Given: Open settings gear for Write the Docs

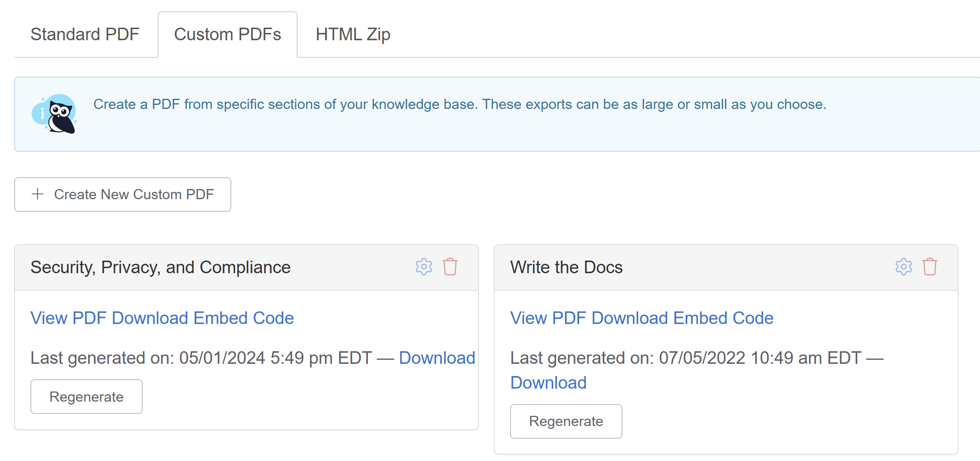Looking at the screenshot, I should [x=903, y=267].
